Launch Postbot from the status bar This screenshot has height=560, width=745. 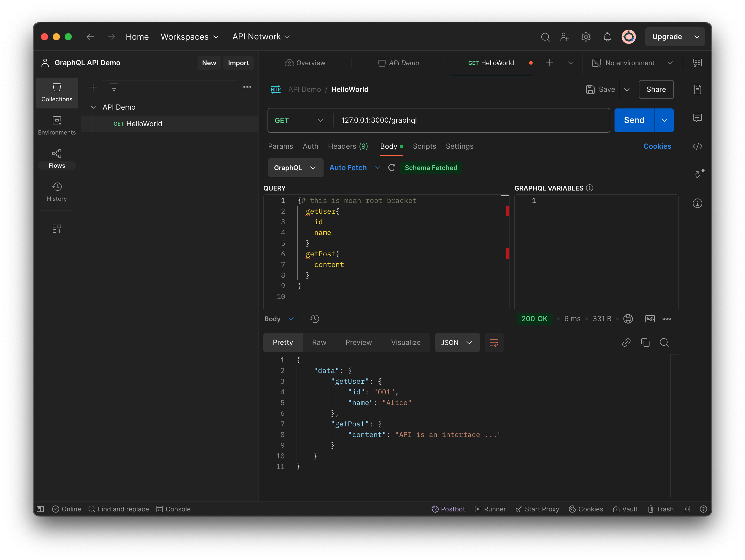(x=448, y=509)
